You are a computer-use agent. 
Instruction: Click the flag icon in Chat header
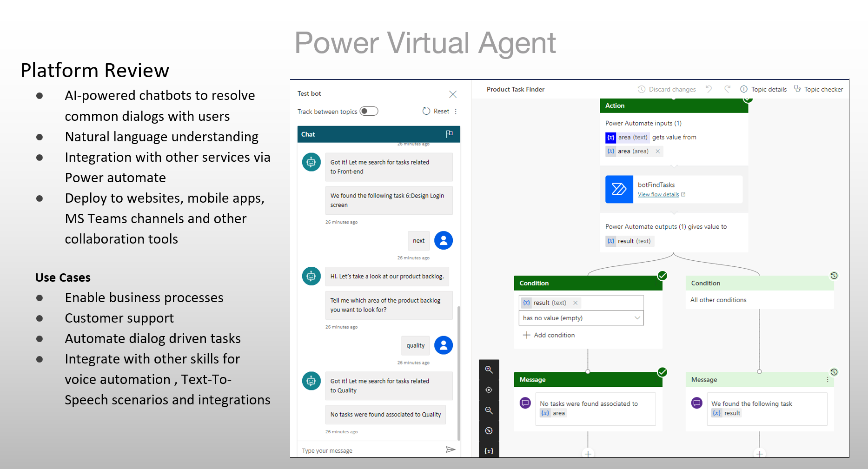pyautogui.click(x=449, y=134)
